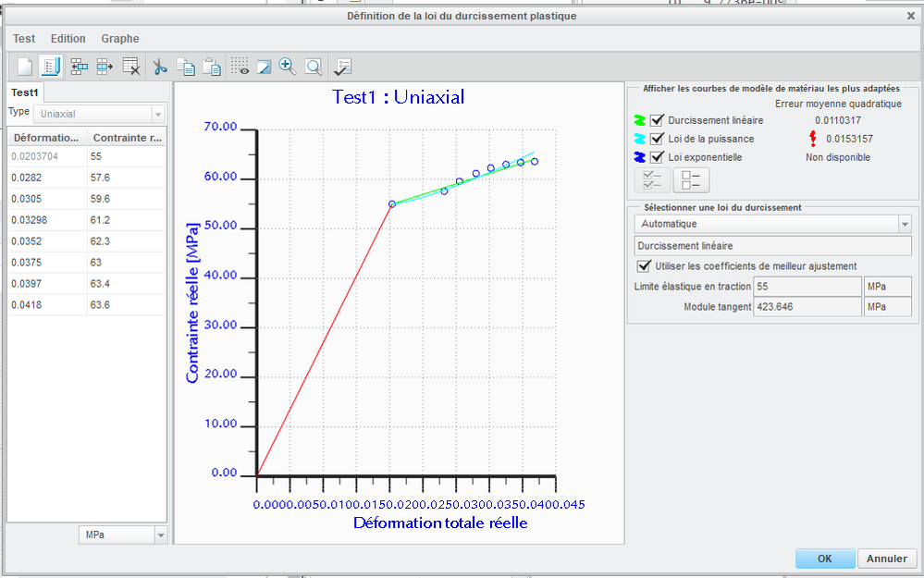Open the Edition menu
The width and height of the screenshot is (924, 578).
click(68, 39)
